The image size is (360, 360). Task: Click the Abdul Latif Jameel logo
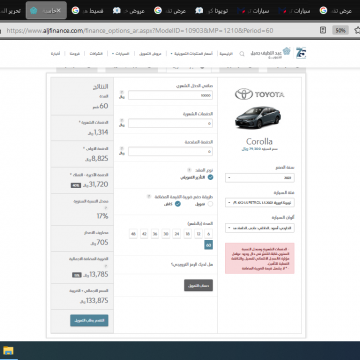[x=270, y=53]
